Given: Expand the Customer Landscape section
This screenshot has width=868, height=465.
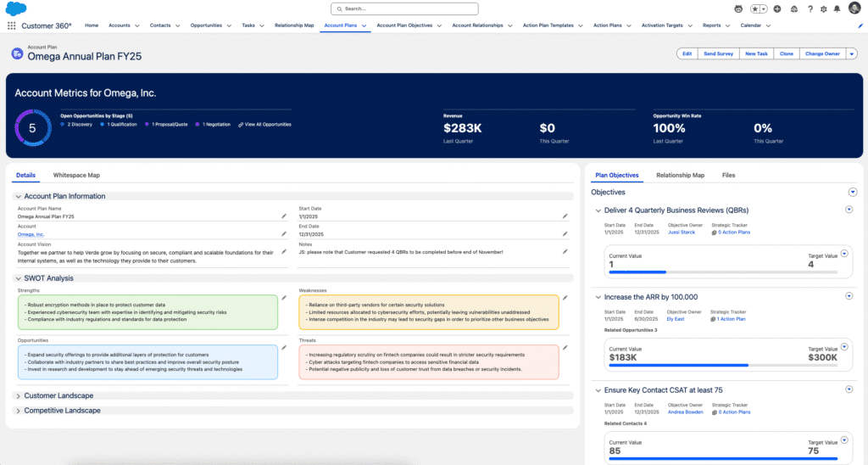Looking at the screenshot, I should pyautogui.click(x=19, y=395).
